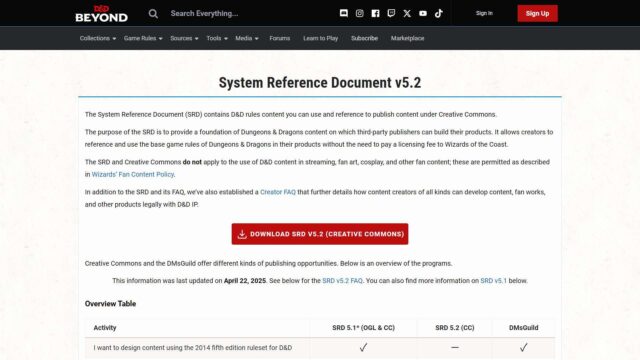Open the TikTok icon link
The width and height of the screenshot is (640, 360).
439,13
